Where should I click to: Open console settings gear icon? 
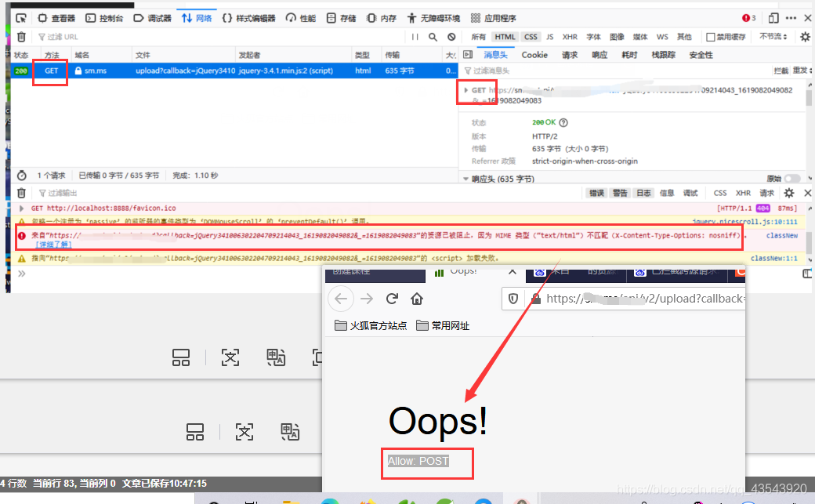(789, 193)
